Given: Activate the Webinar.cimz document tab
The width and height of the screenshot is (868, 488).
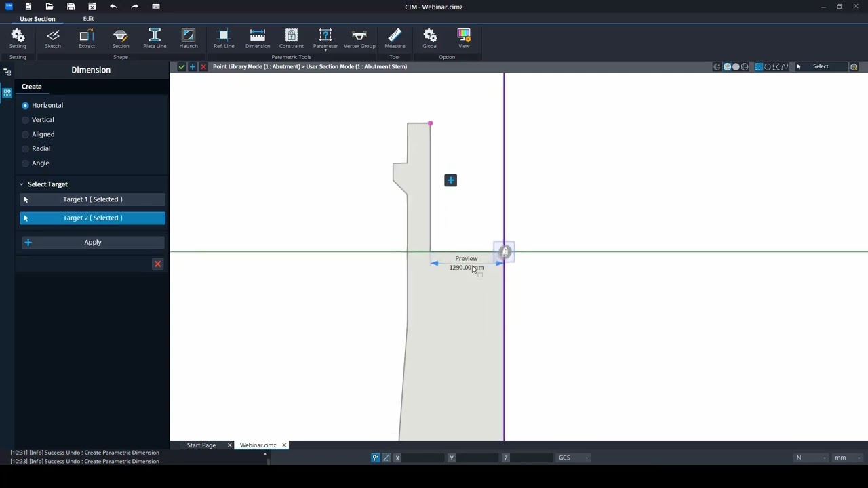Looking at the screenshot, I should tap(258, 445).
